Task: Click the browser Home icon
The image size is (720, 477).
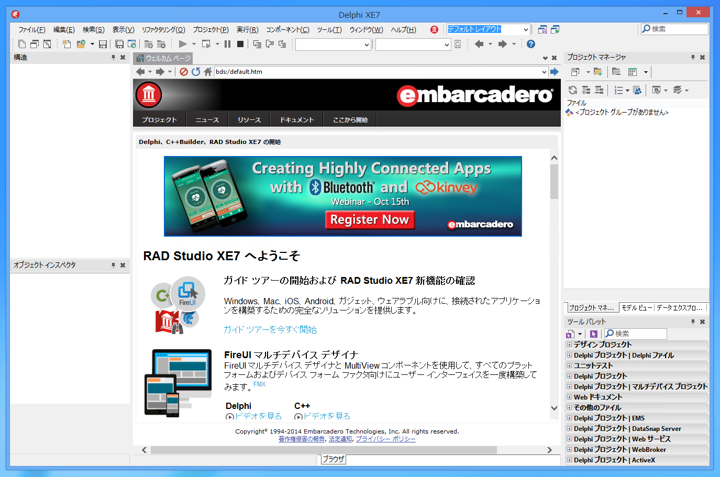Action: 208,72
